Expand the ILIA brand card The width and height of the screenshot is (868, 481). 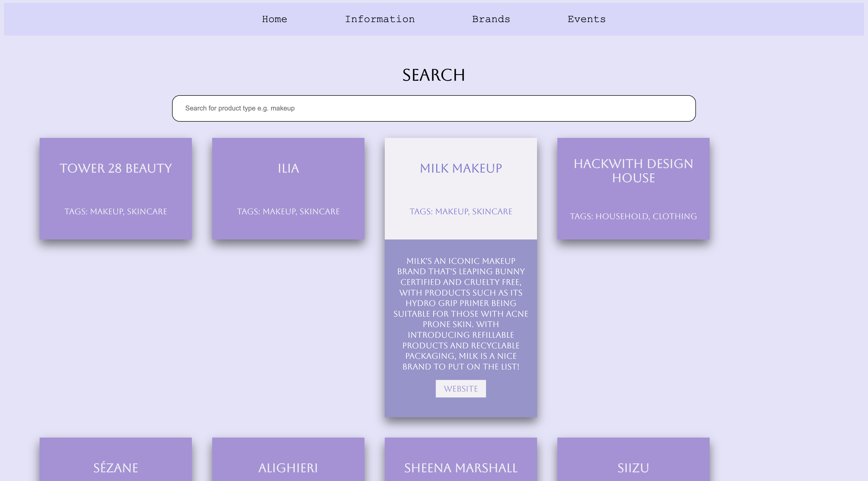(x=288, y=168)
